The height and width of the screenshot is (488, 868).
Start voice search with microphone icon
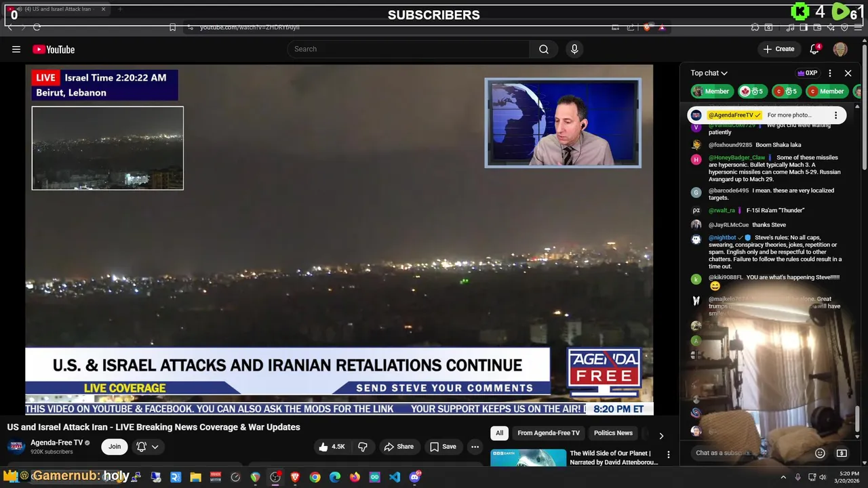coord(574,49)
